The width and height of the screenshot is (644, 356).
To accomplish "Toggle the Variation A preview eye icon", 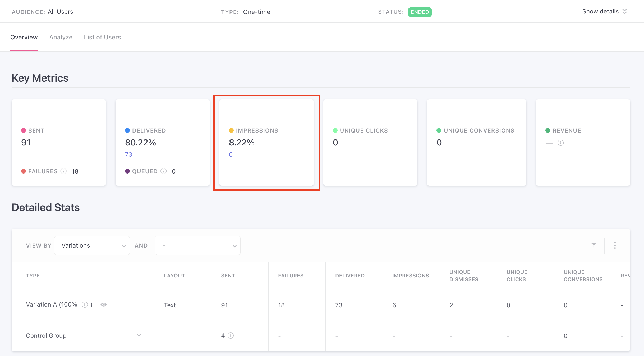I will [x=104, y=305].
